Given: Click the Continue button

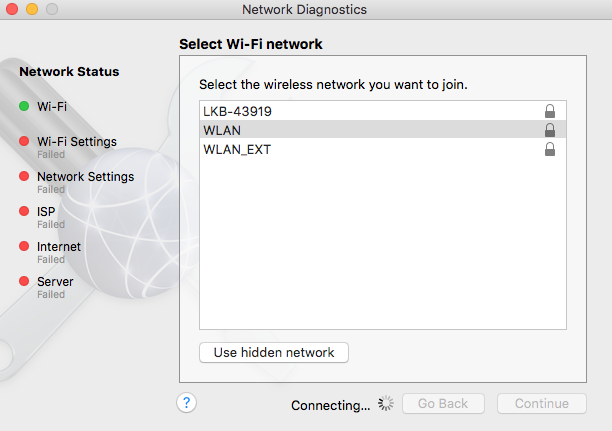Looking at the screenshot, I should click(x=541, y=404).
